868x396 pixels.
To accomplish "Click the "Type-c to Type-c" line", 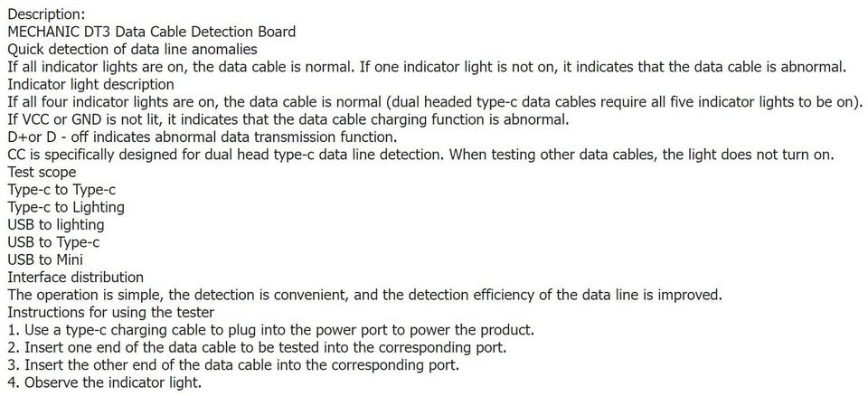I will click(x=61, y=190).
